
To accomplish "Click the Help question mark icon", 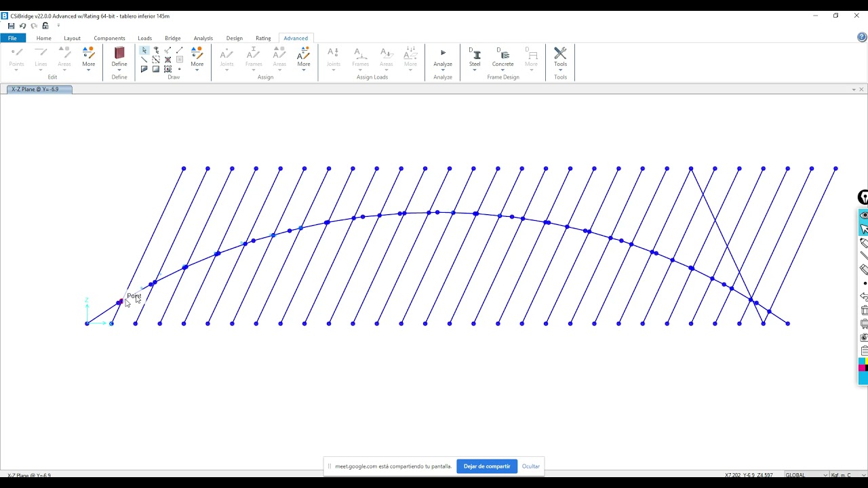I will point(862,37).
